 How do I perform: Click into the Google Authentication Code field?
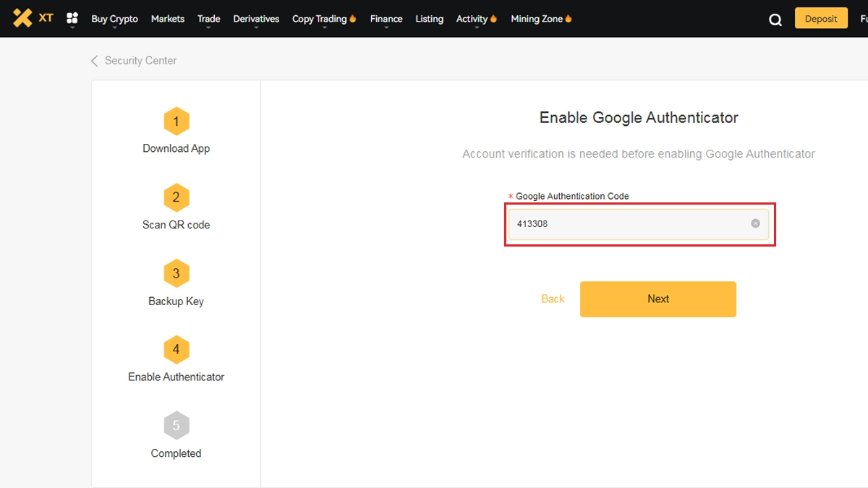[639, 224]
